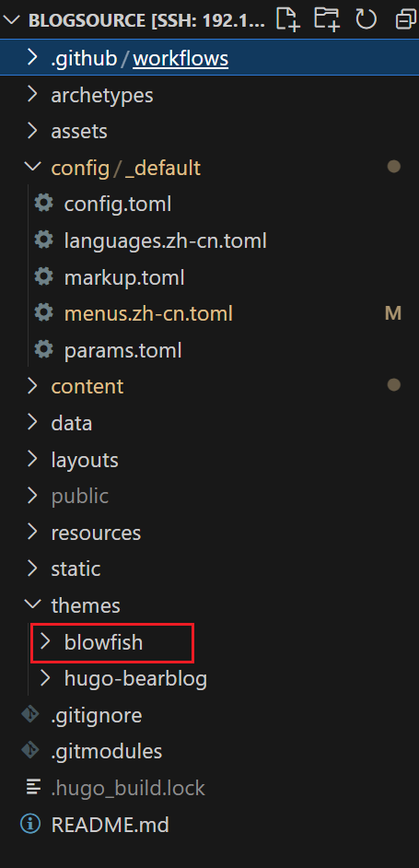
Task: Open languages.zh-cn.toml file
Action: coord(166,240)
